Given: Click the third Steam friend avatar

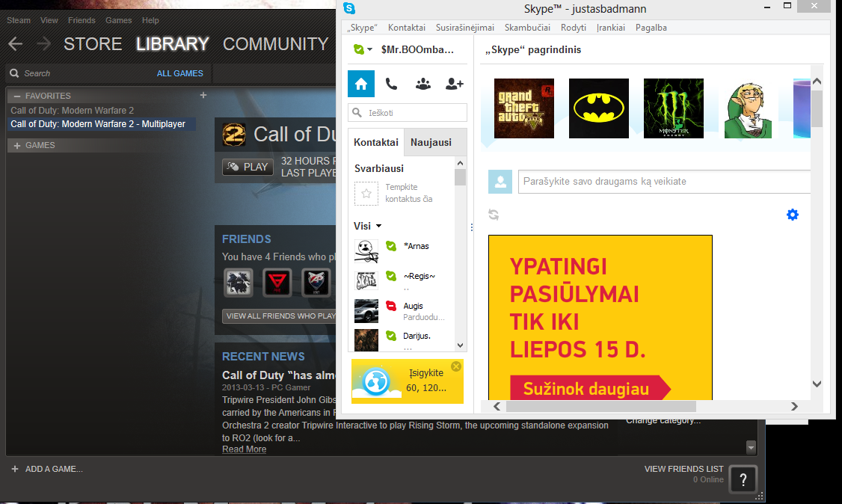Looking at the screenshot, I should click(316, 283).
